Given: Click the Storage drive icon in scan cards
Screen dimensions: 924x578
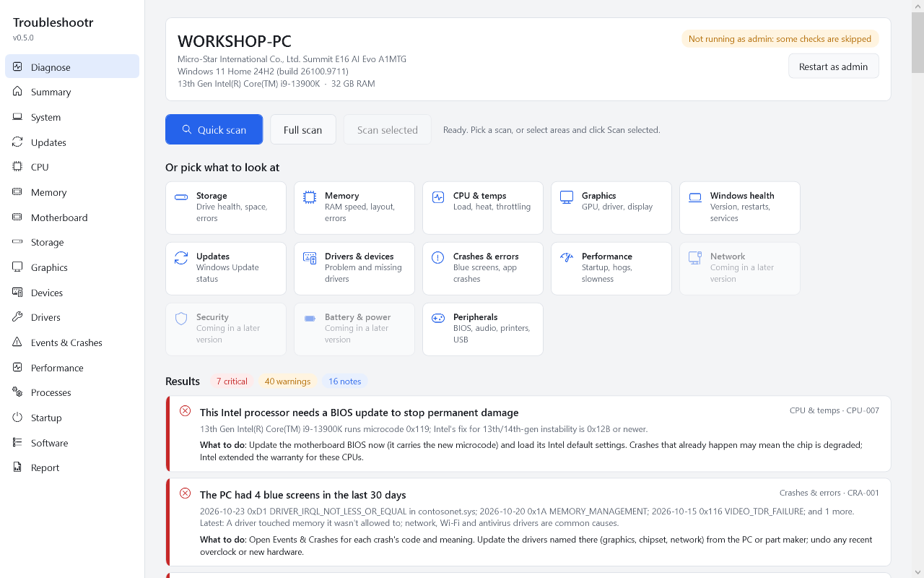Looking at the screenshot, I should click(181, 197).
